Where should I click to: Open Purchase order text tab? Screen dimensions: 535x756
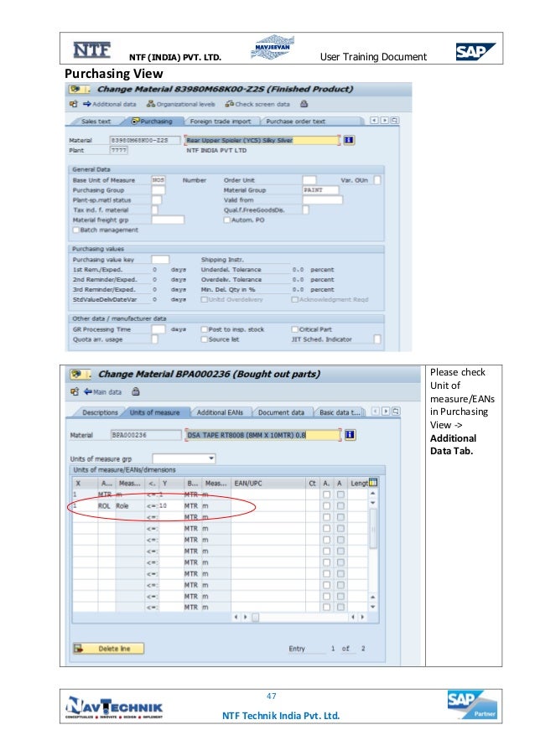[296, 121]
